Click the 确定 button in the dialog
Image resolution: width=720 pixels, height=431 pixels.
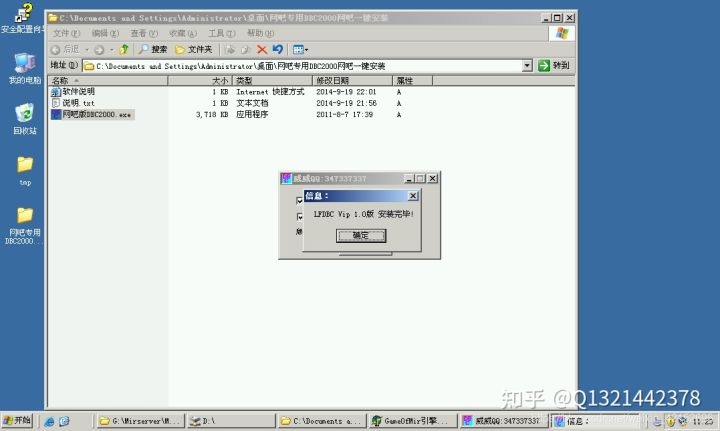coord(360,236)
